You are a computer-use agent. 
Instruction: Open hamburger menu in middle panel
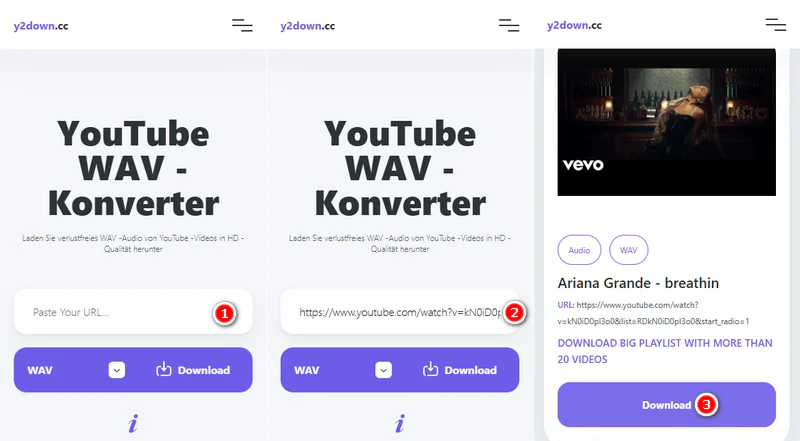click(509, 25)
